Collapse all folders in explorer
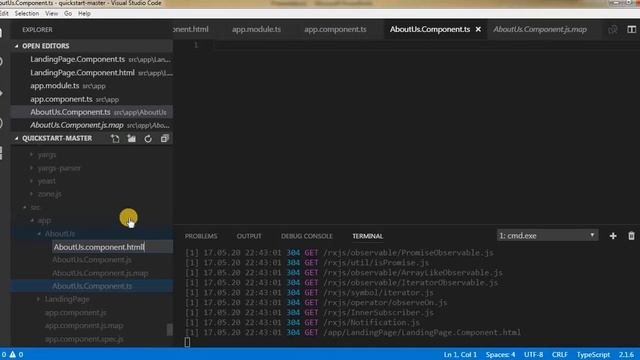The image size is (640, 360). [x=164, y=139]
